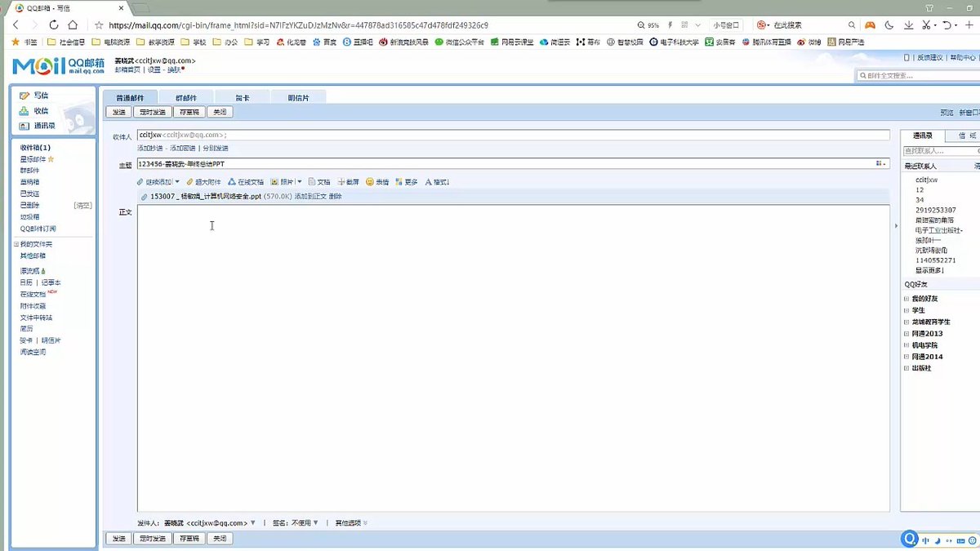The width and height of the screenshot is (980, 551).
Task: Click the 在线文档 online document icon
Action: (232, 182)
